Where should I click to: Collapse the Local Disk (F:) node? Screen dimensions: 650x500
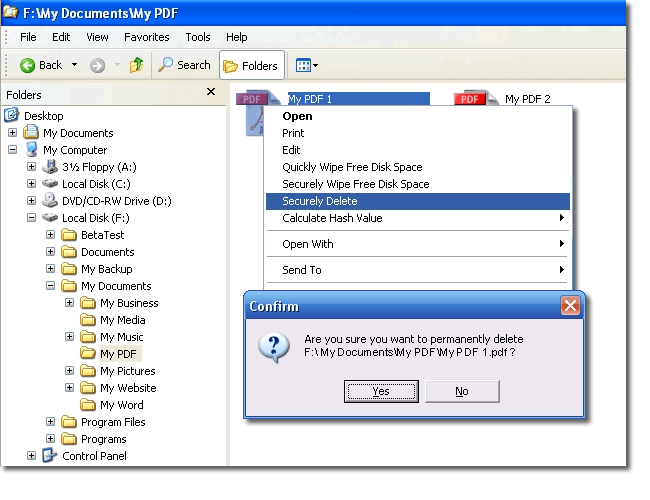[32, 217]
